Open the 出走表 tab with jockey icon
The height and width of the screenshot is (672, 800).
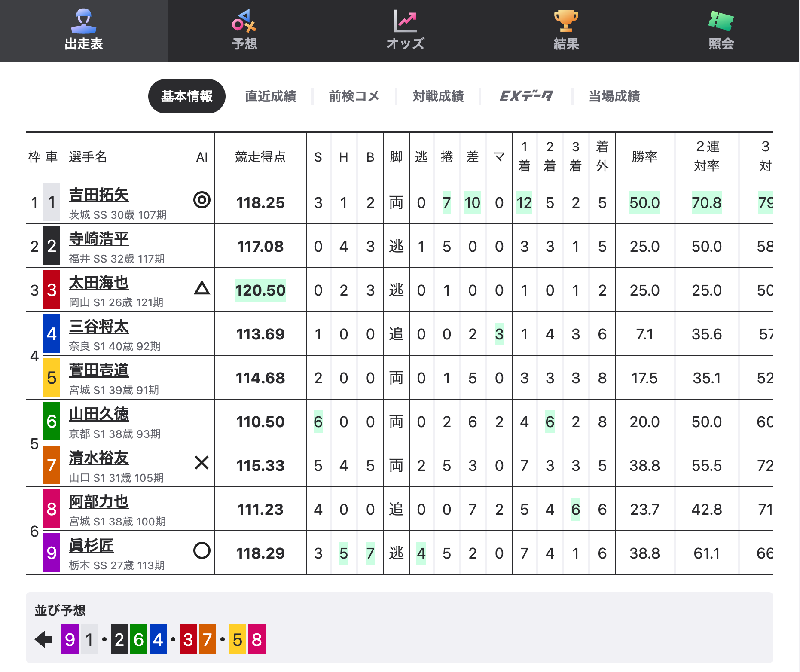pos(84,30)
